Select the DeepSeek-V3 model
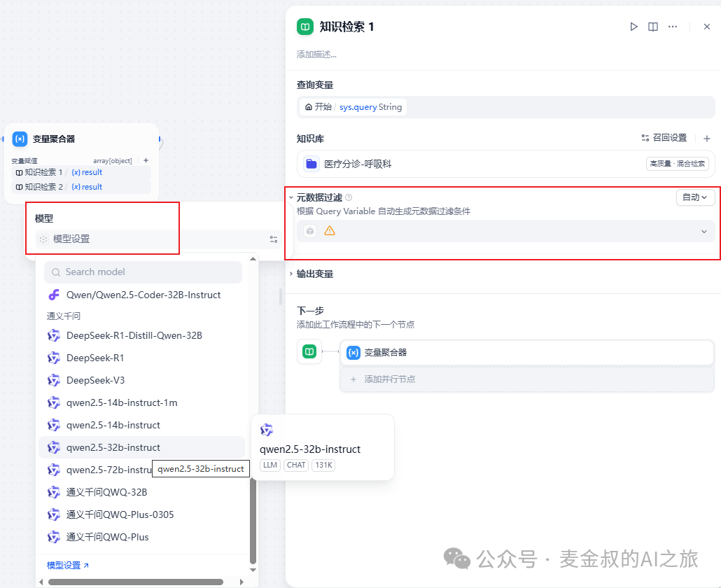 pos(141,381)
